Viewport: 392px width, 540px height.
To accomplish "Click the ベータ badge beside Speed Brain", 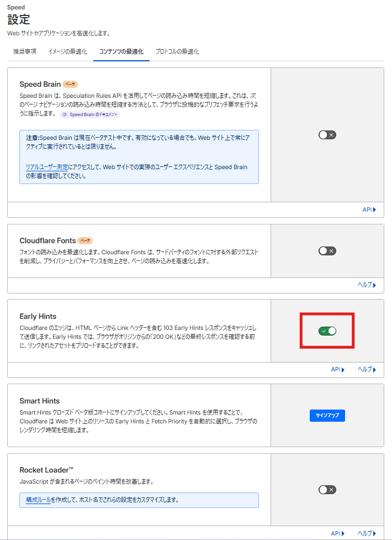I will (70, 85).
